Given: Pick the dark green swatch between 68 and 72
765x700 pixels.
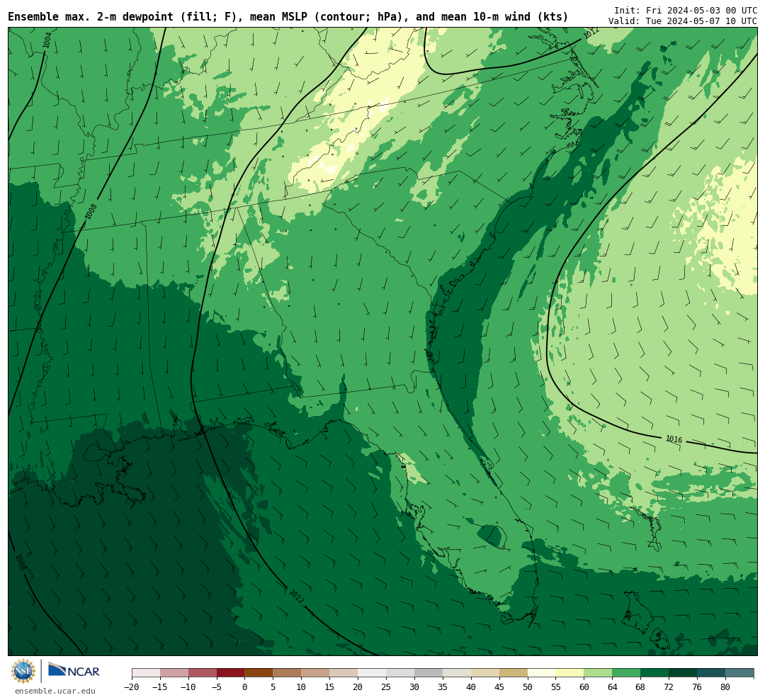Looking at the screenshot, I should [x=655, y=673].
